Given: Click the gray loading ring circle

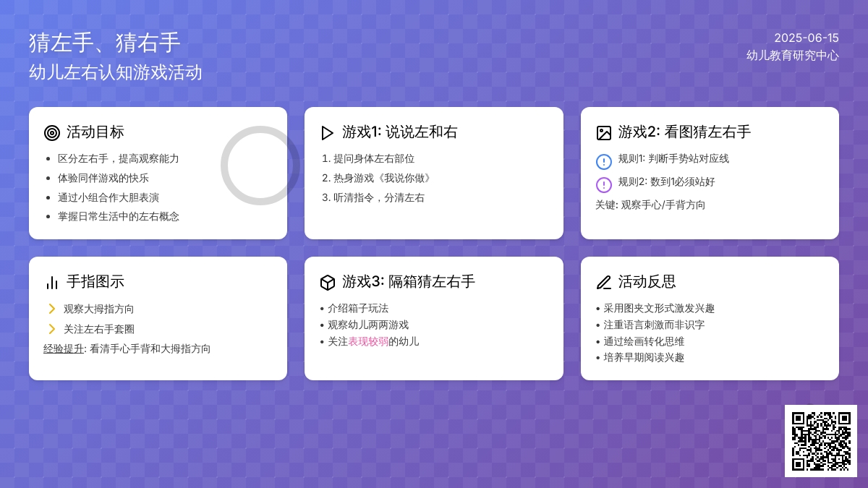Looking at the screenshot, I should click(x=260, y=166).
